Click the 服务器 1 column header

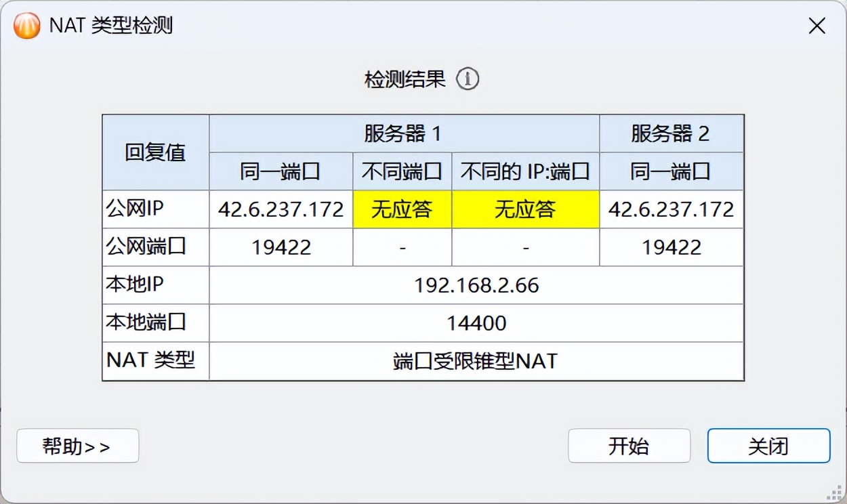(x=403, y=133)
